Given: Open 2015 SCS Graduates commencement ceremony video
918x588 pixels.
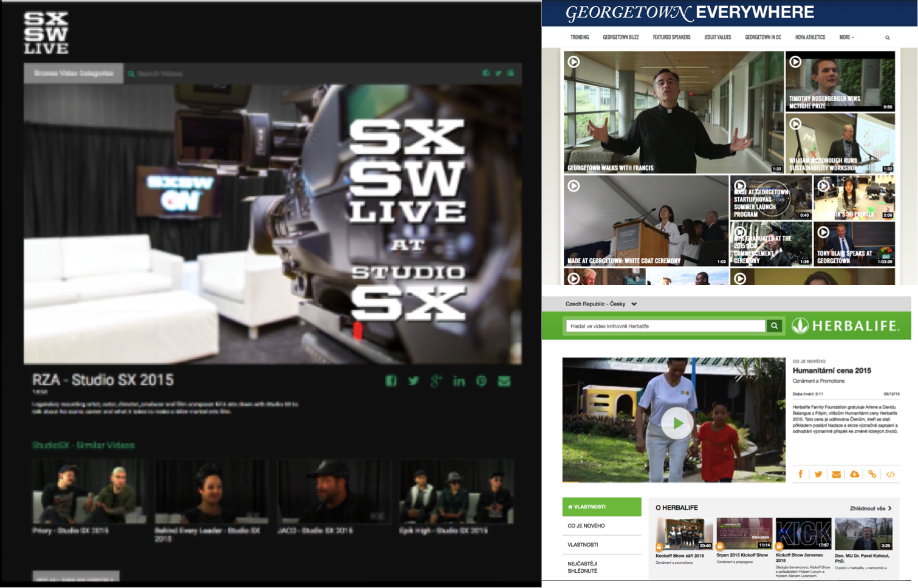Looking at the screenshot, I should pyautogui.click(x=771, y=244).
